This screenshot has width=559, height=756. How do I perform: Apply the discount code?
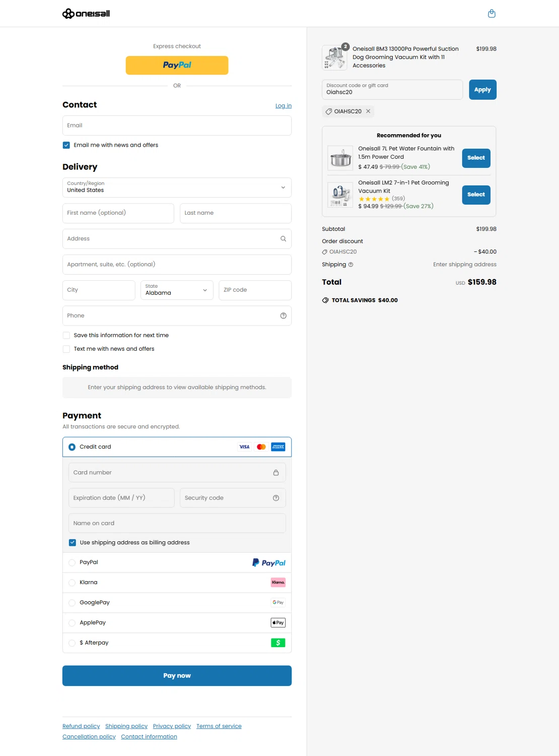pyautogui.click(x=482, y=90)
